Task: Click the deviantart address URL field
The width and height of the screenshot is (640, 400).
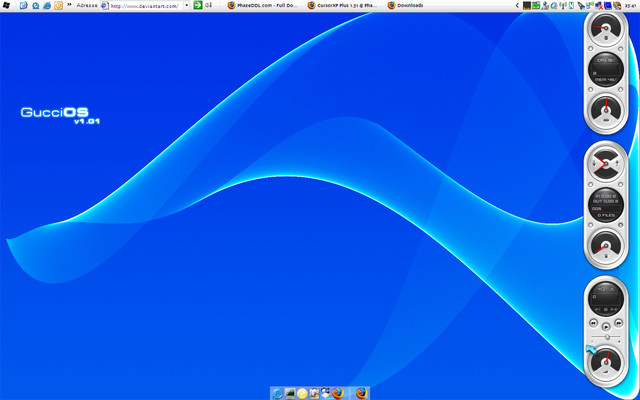Action: pyautogui.click(x=146, y=6)
